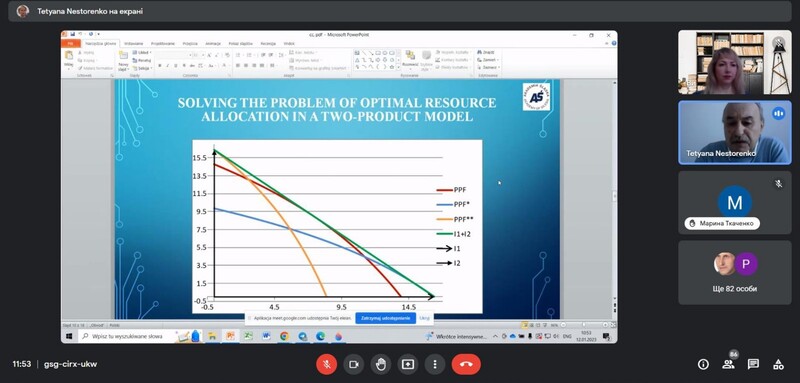The image size is (800, 383).
Task: Open the Wstawianie ribbon tab
Action: tap(134, 44)
